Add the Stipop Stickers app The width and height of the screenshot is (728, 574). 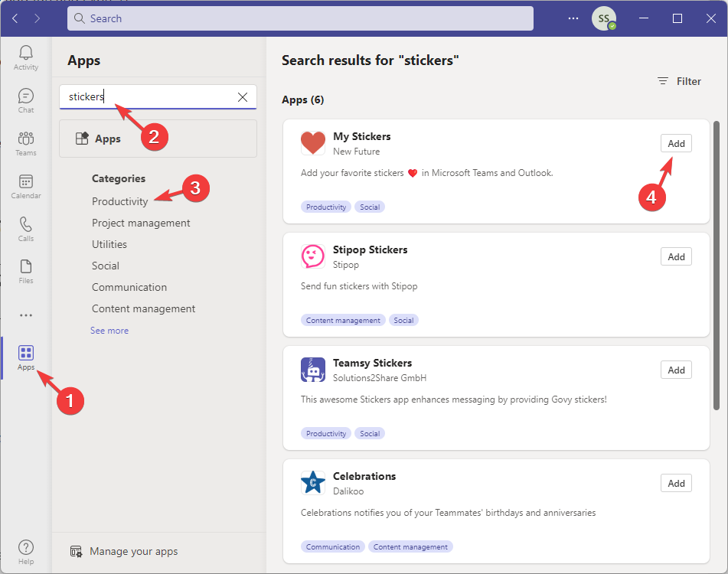coord(676,256)
